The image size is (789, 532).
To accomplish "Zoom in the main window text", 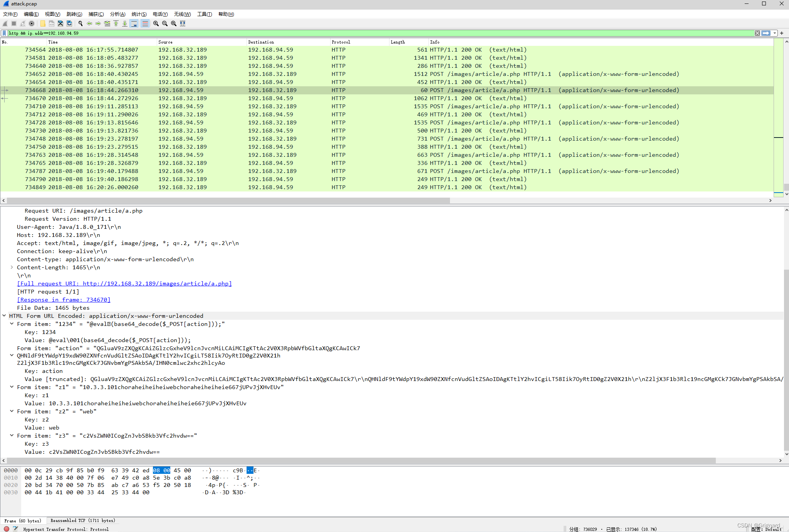I will click(156, 23).
